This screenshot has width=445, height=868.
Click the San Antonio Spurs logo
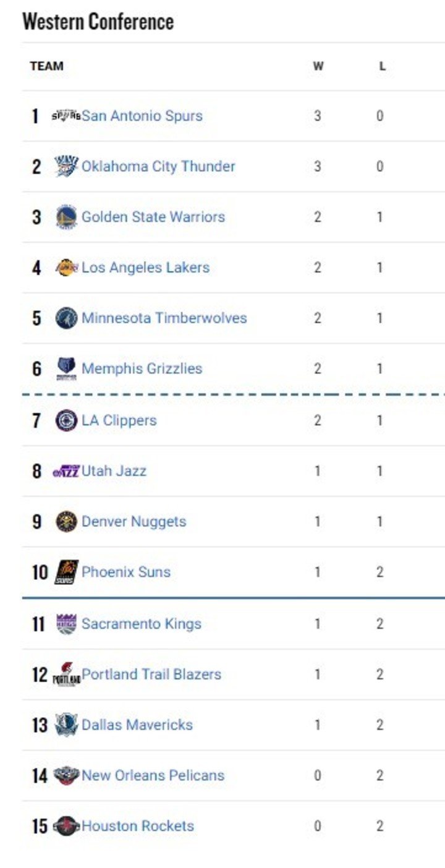[66, 116]
